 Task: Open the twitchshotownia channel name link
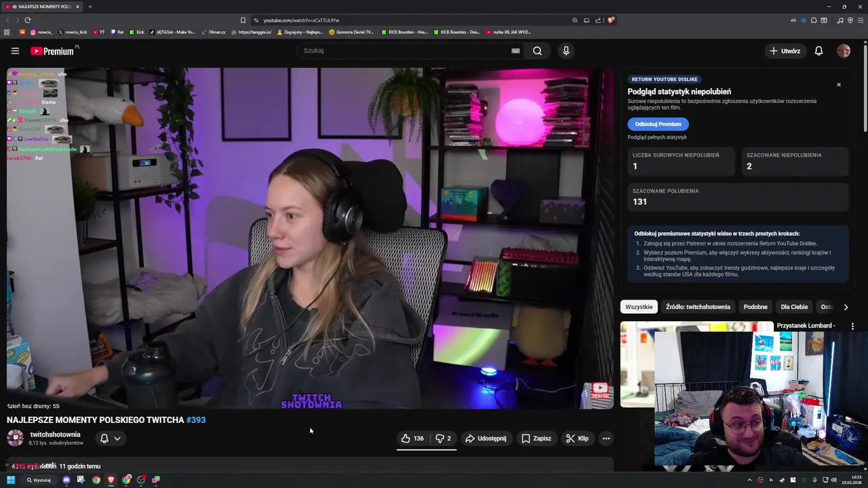pyautogui.click(x=55, y=434)
